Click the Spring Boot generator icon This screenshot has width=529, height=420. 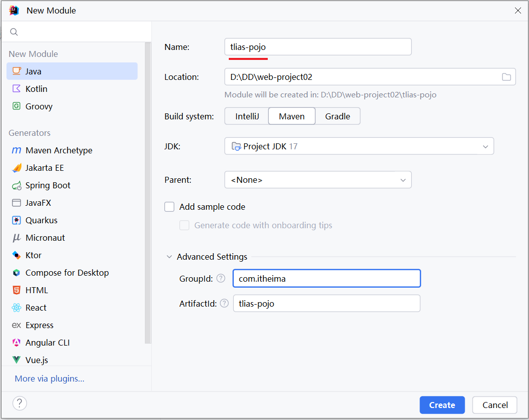pyautogui.click(x=16, y=185)
